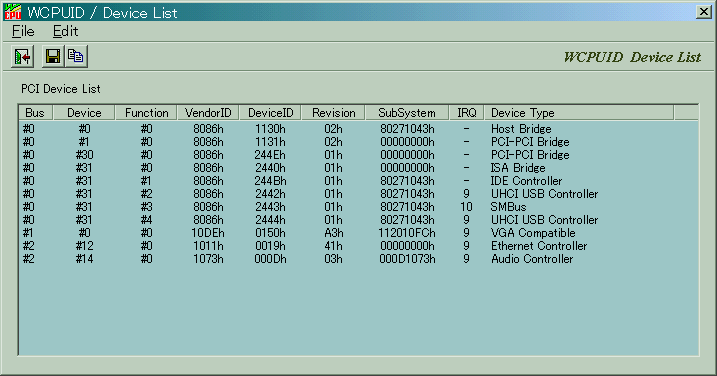
Task: Open the Edit menu
Action: click(65, 32)
